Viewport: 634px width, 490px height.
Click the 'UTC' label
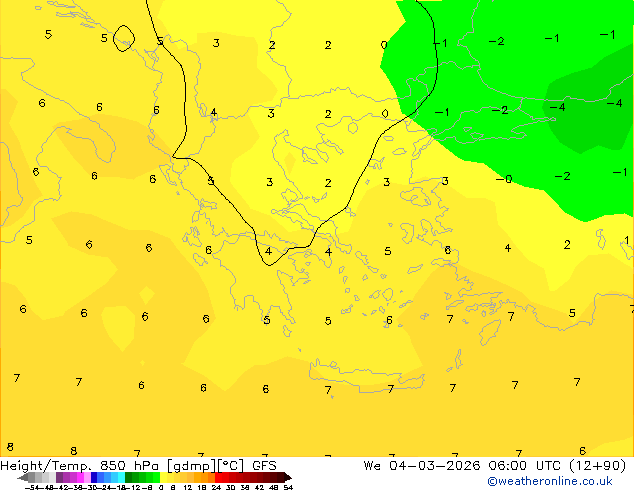[x=548, y=466]
